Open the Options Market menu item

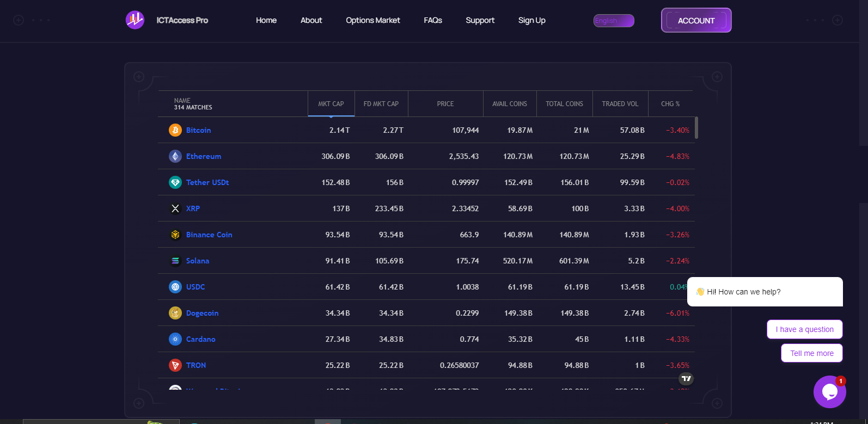[x=373, y=20]
